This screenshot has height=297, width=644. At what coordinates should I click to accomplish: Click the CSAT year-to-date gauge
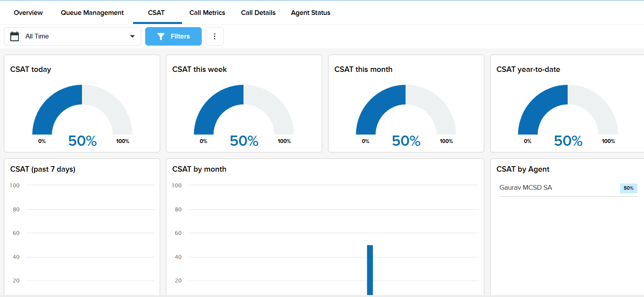568,112
